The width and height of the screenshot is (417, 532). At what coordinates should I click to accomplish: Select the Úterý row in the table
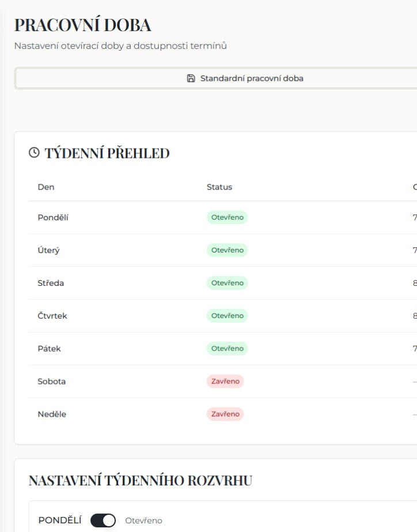click(48, 250)
